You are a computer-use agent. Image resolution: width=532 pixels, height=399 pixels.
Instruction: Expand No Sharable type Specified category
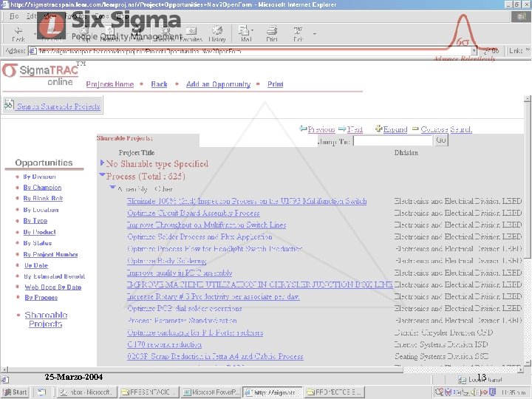point(102,163)
